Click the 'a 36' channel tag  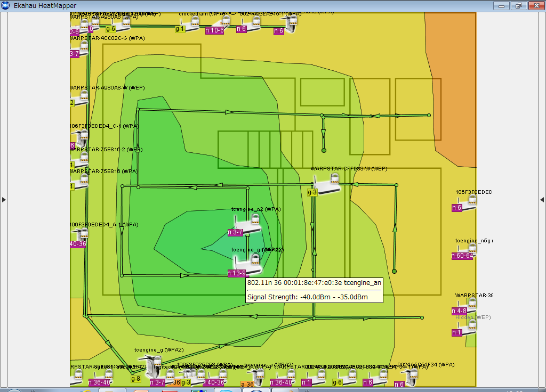[x=247, y=385]
